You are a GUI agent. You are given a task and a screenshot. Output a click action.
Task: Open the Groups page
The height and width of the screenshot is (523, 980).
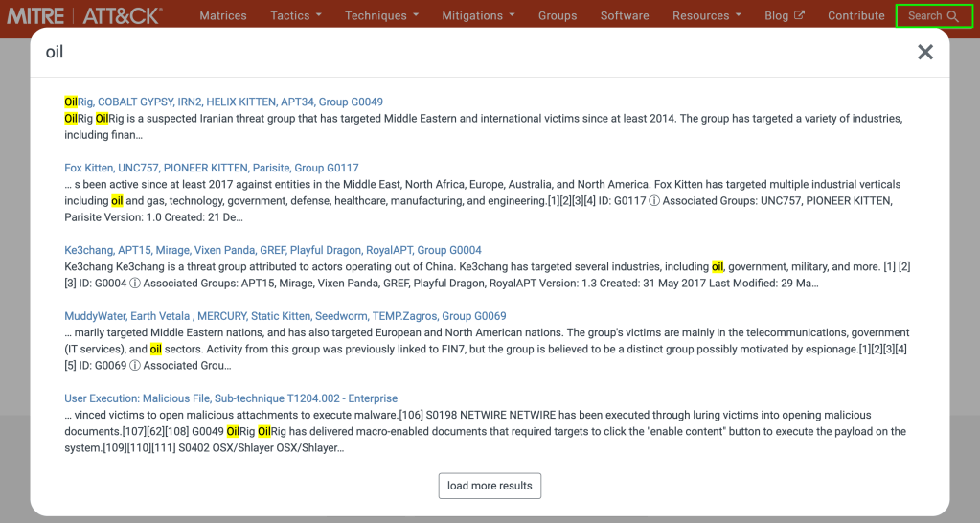click(x=558, y=15)
